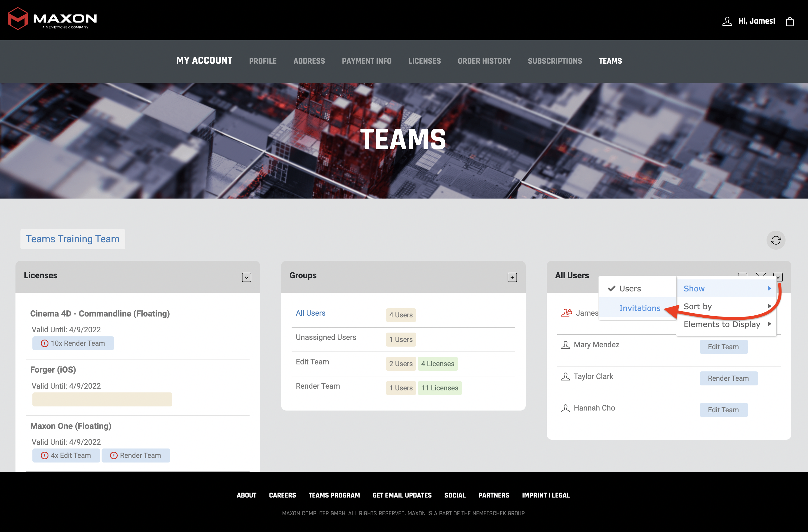Open the Order History tab
This screenshot has width=808, height=532.
484,61
